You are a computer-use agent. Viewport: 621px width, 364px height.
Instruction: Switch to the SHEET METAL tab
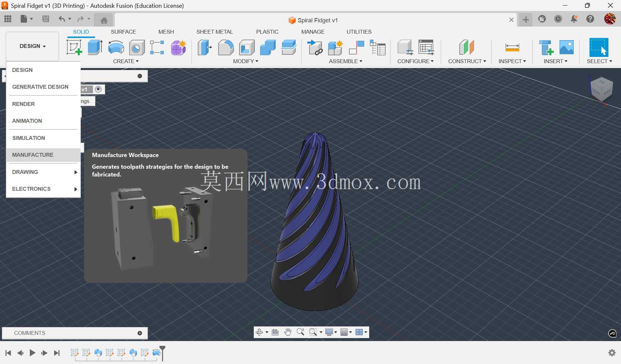(215, 32)
